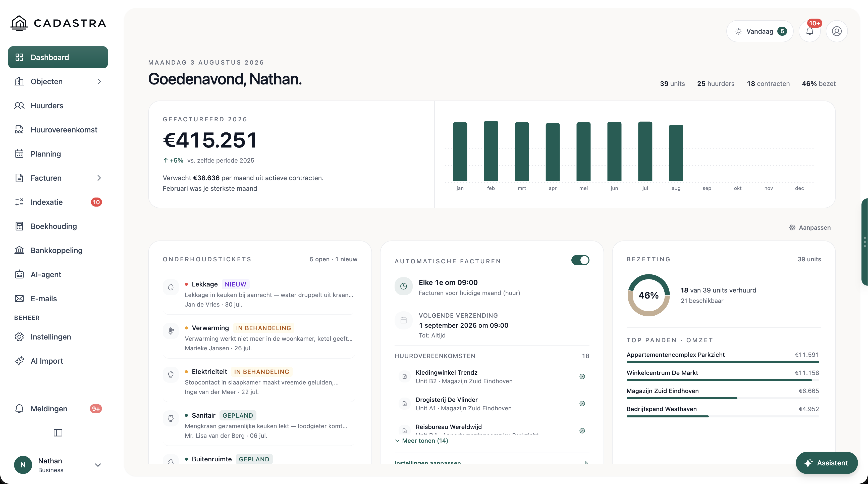Open the notifications bell icon
The height and width of the screenshot is (484, 868).
[809, 31]
